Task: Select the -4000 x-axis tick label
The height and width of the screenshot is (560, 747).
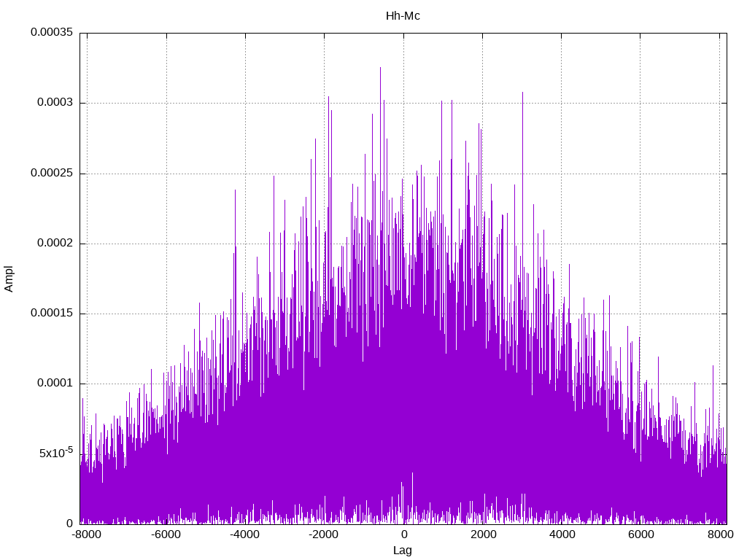Action: point(244,534)
